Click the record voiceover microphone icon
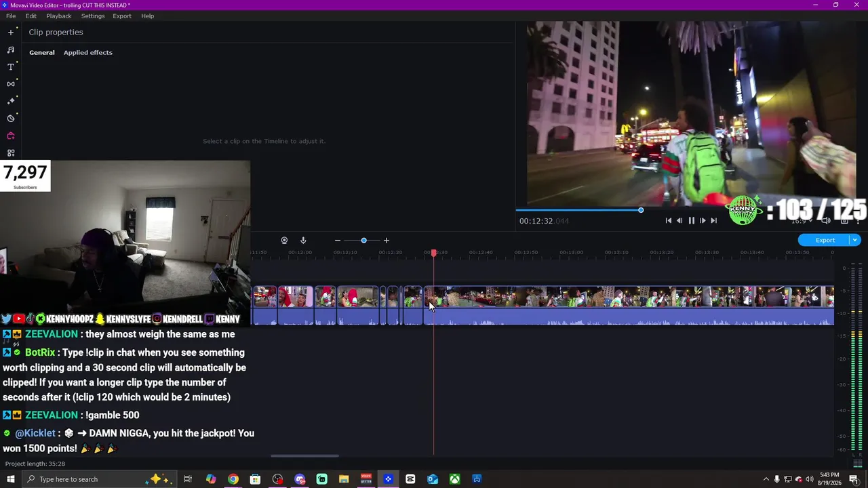Screen dimensions: 868x488 pos(303,240)
